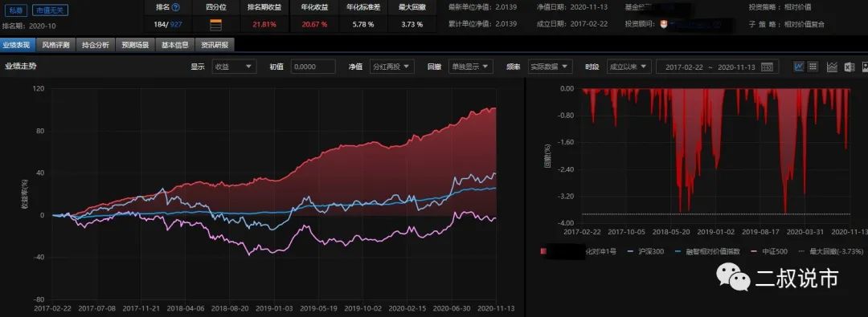Click the chart comparison icon
The width and height of the screenshot is (868, 317).
click(832, 67)
